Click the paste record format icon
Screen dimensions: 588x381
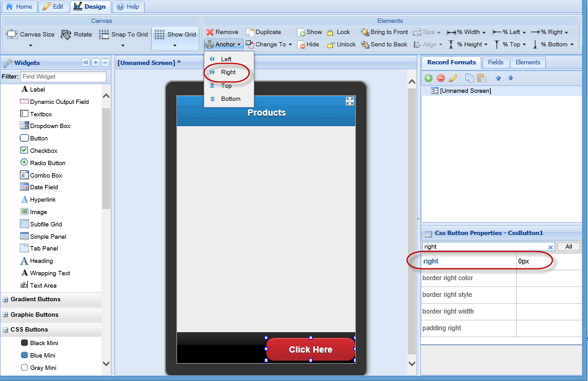[482, 79]
